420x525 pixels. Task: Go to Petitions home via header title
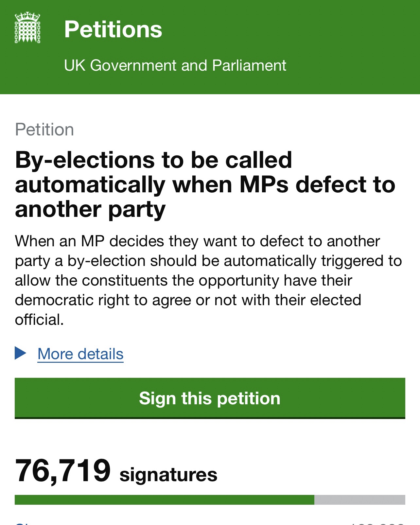(x=113, y=29)
